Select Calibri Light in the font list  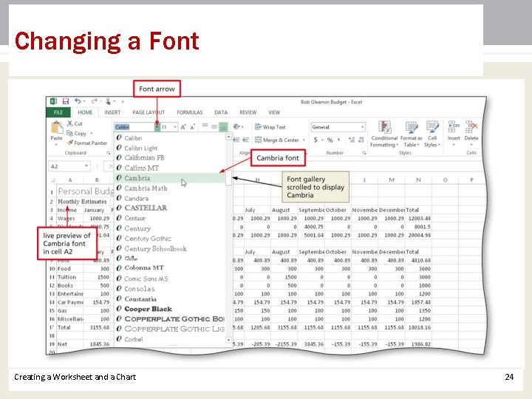click(170, 148)
